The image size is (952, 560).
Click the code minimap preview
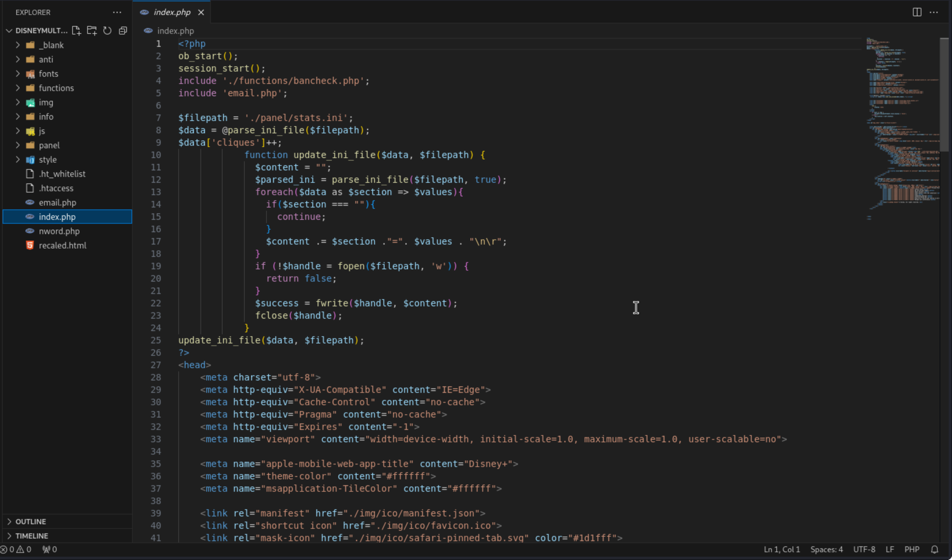coord(903,128)
